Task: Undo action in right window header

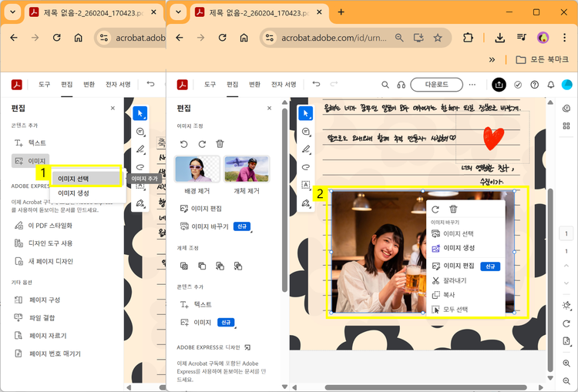Action: pos(316,84)
